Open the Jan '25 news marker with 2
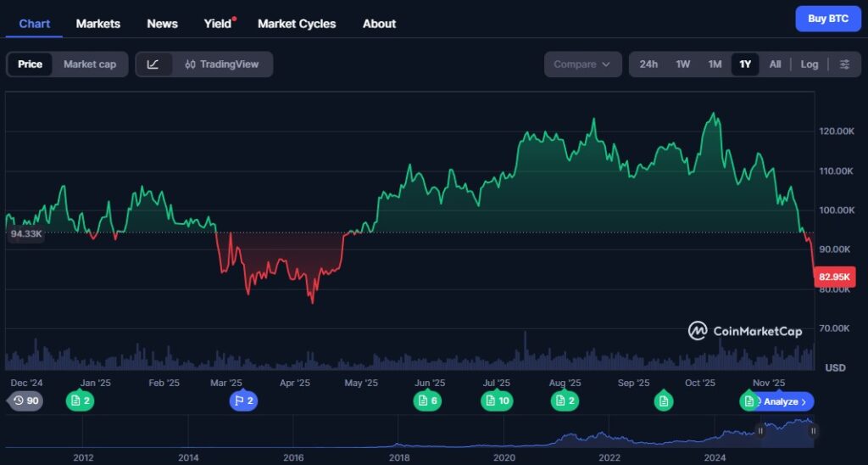The width and height of the screenshot is (868, 465). click(x=81, y=401)
